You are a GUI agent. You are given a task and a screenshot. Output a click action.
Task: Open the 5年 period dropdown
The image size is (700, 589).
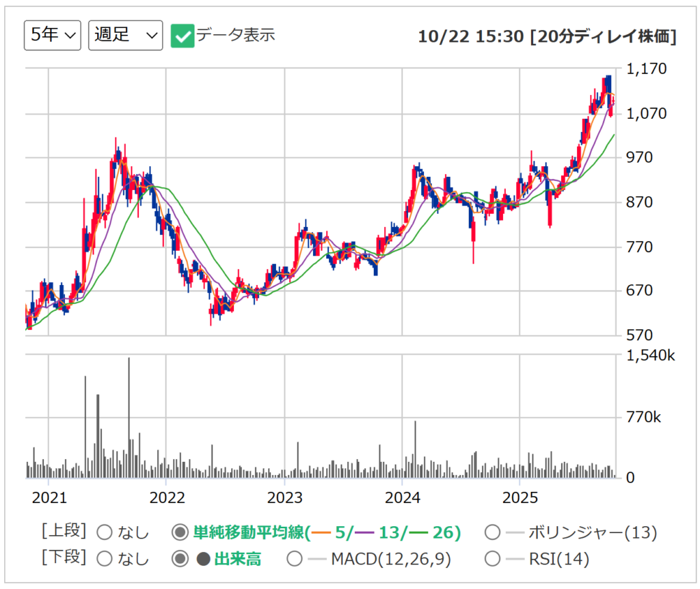[53, 36]
